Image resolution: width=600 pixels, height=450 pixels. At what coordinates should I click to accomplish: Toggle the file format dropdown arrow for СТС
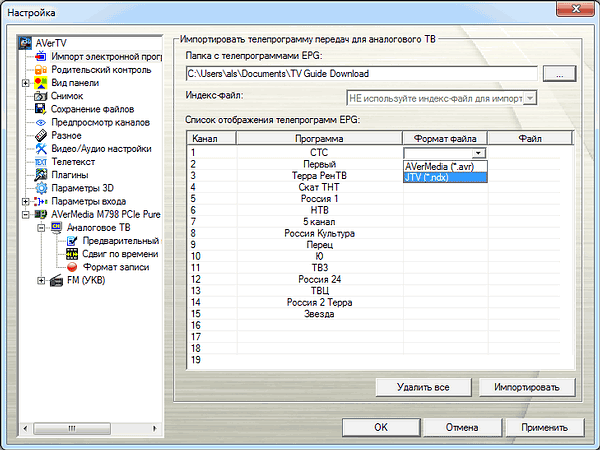pyautogui.click(x=478, y=153)
